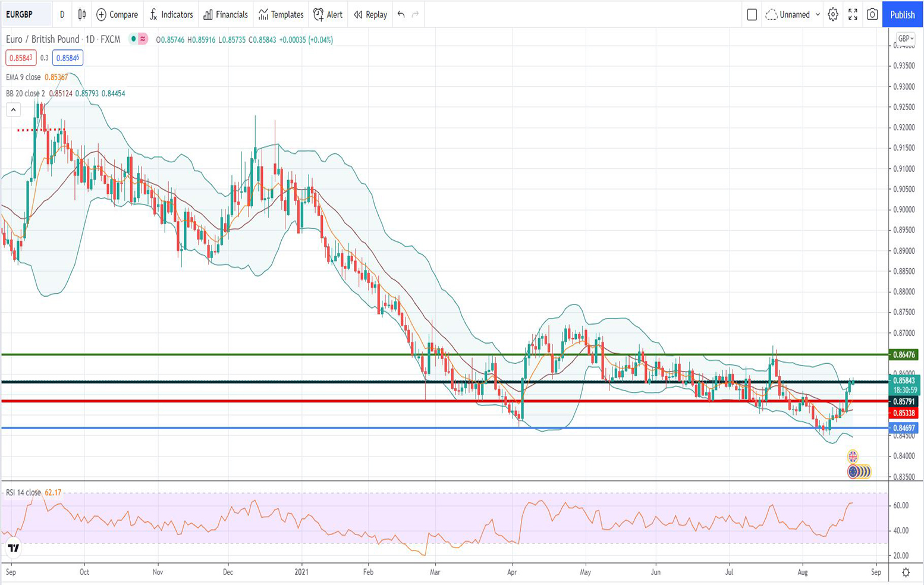Viewport: 924px width, 585px height.
Task: Open the Templates menu
Action: click(x=281, y=14)
